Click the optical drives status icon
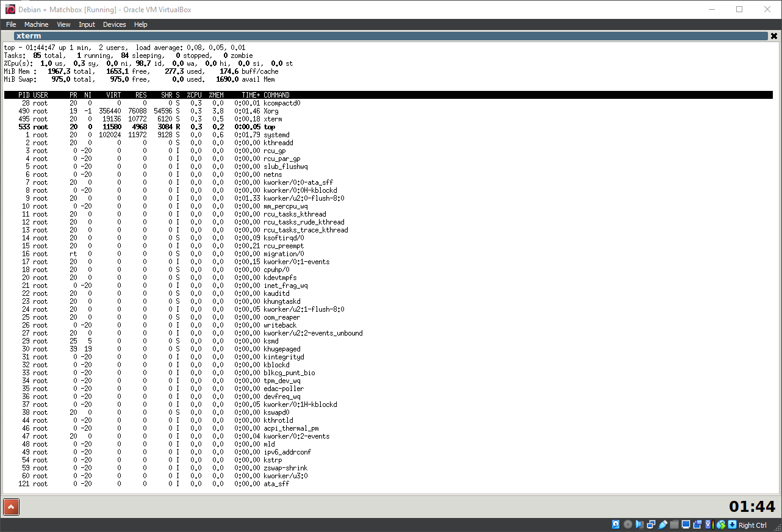Viewport: 782px width, 532px height. tap(628, 524)
